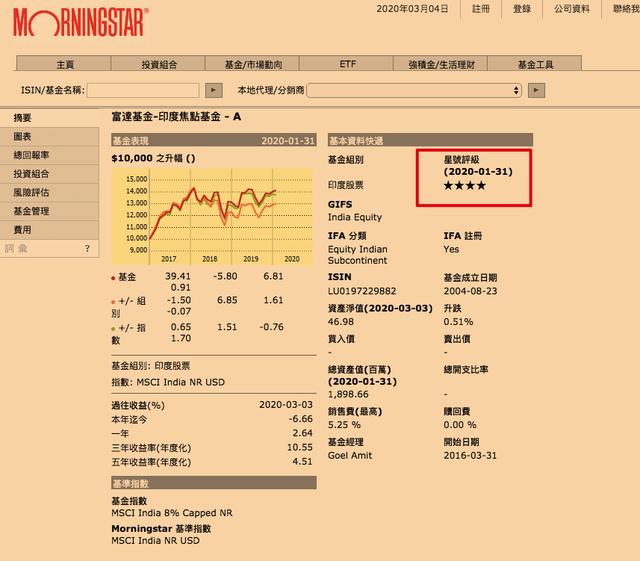
Task: Open the 主頁 home tab
Action: (x=67, y=64)
